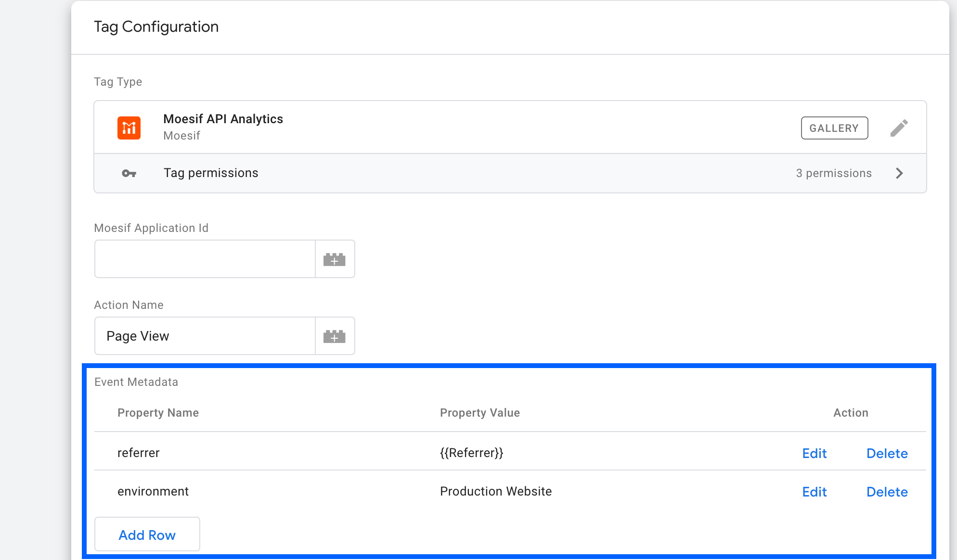Click the Event Metadata label
Viewport: 957px width, 560px height.
136,382
